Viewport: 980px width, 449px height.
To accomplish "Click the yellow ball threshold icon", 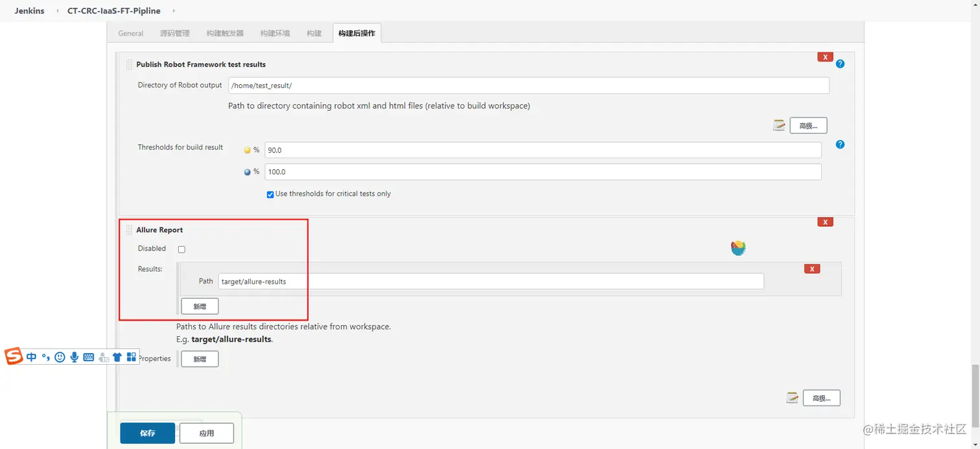I will (x=247, y=150).
